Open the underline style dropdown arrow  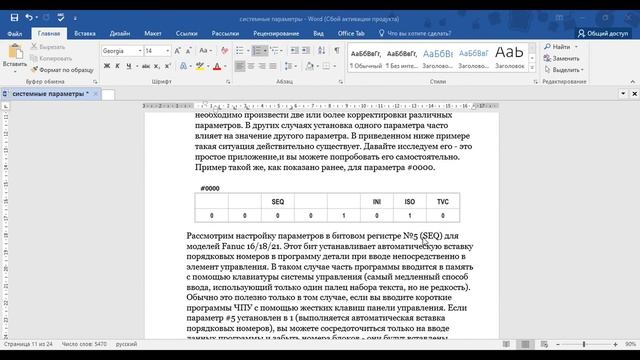coord(137,66)
